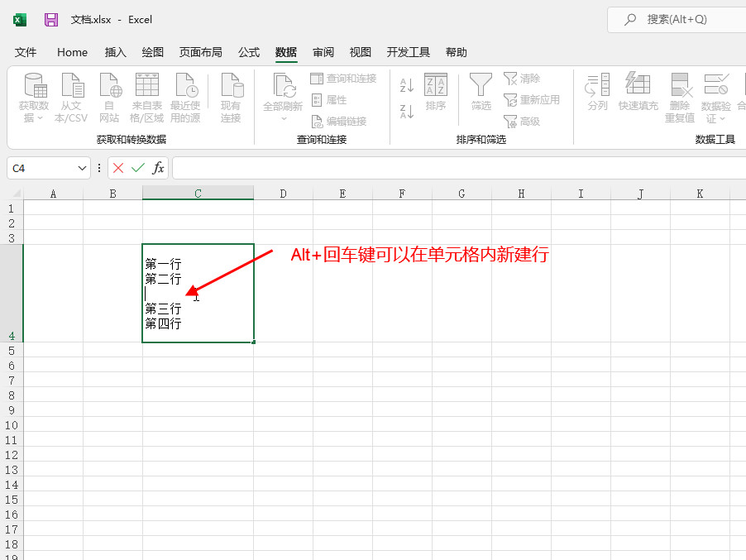Click the Excel app icon in title bar
746x560 pixels.
pyautogui.click(x=20, y=20)
